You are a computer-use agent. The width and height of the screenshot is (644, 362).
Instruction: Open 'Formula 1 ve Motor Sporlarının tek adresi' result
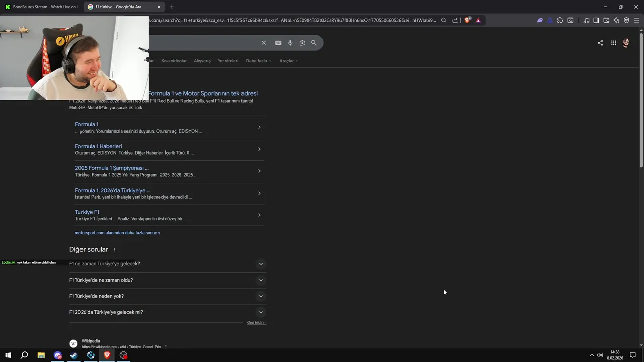203,93
